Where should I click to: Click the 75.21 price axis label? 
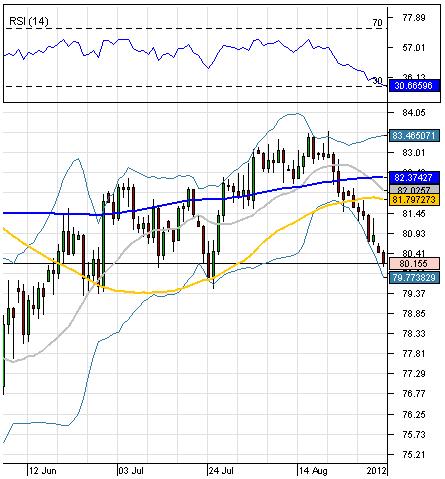(414, 454)
